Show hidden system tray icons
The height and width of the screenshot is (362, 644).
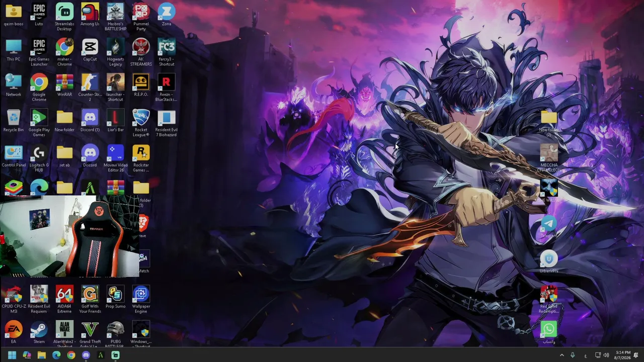pos(562,355)
